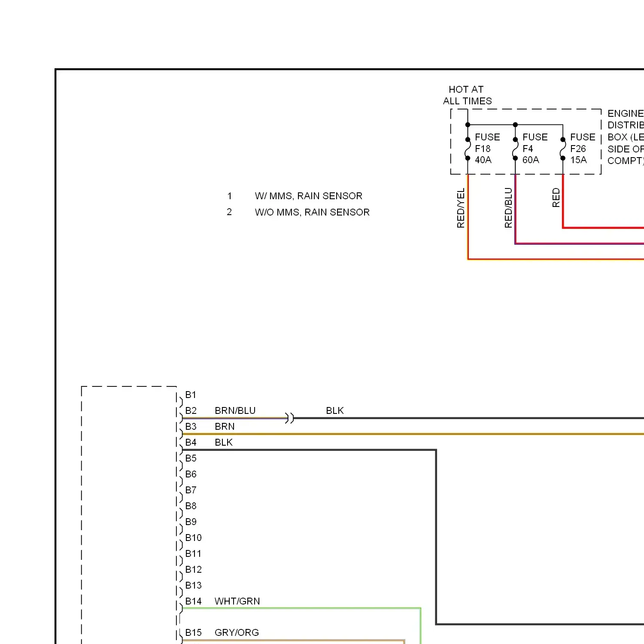Click the RED/BLU wire label

(508, 208)
